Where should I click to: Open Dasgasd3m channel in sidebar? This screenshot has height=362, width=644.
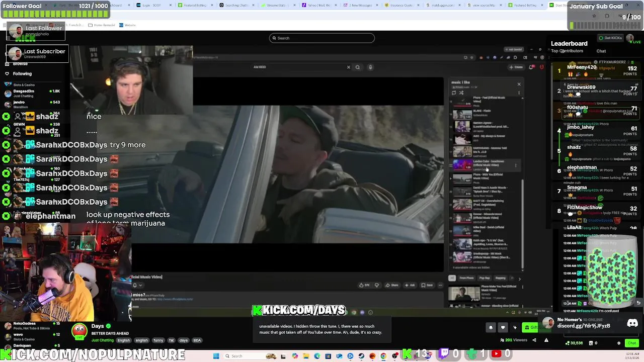[x=33, y=93]
